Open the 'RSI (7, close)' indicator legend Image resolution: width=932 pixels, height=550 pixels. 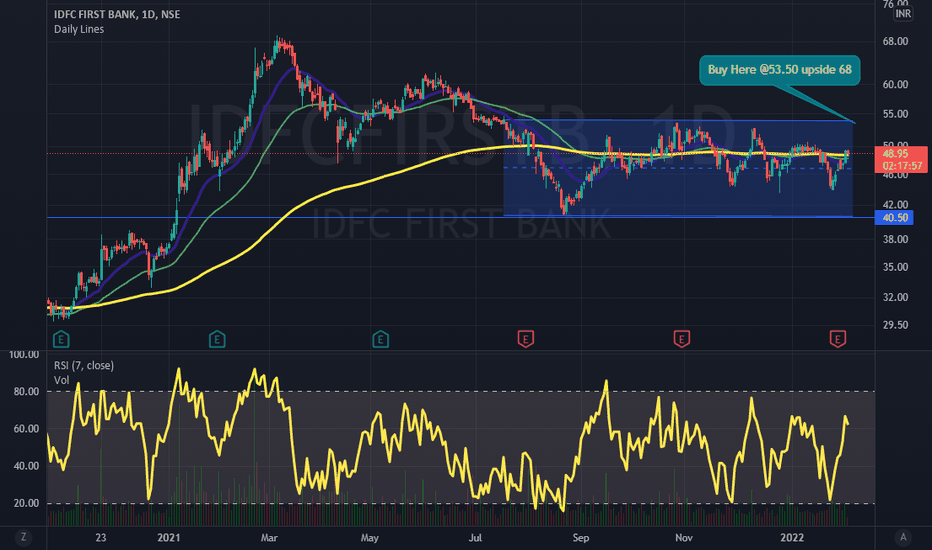pyautogui.click(x=84, y=365)
